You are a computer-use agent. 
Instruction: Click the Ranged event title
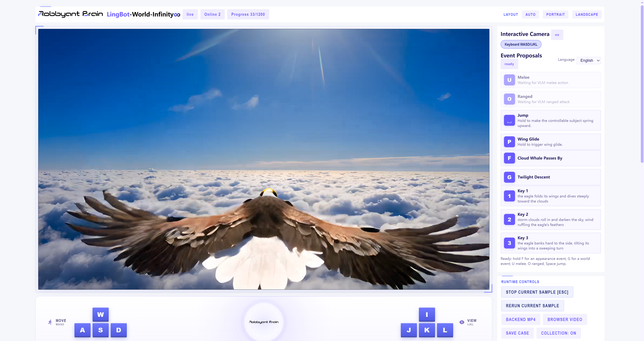(x=525, y=96)
